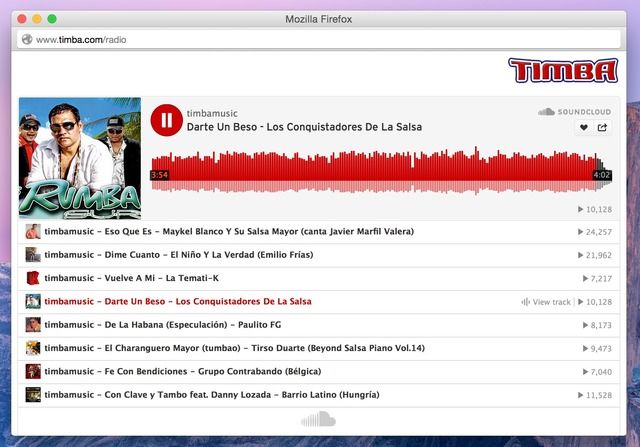Focus the www.timba.com/radio address field
The height and width of the screenshot is (447, 640).
(318, 40)
